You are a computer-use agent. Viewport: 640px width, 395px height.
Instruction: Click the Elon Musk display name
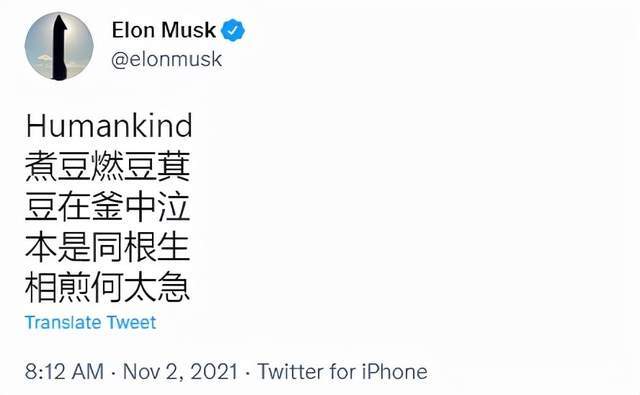point(164,30)
